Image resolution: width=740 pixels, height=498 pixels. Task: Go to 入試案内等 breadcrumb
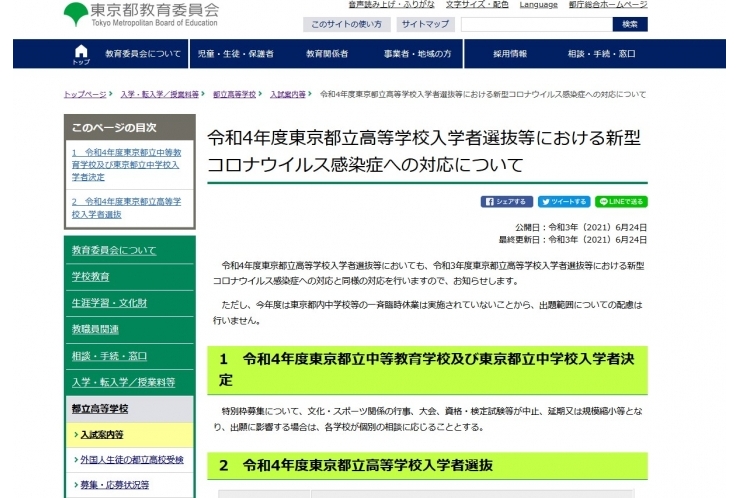click(x=288, y=94)
